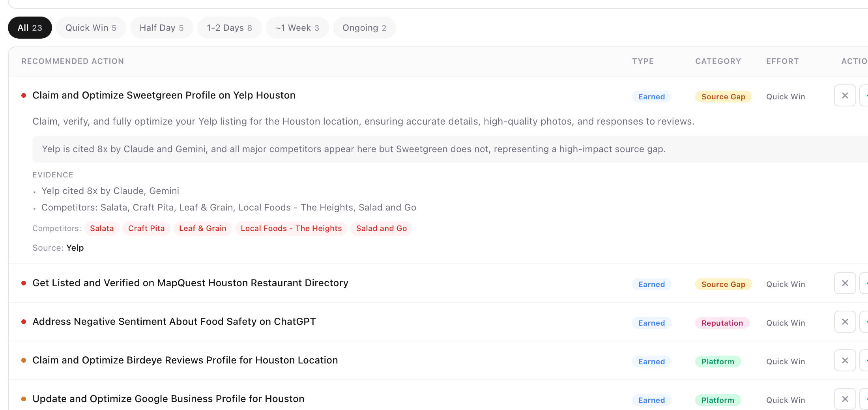Click the Source Gap badge in the MapQuest row
The image size is (868, 410).
pos(724,284)
